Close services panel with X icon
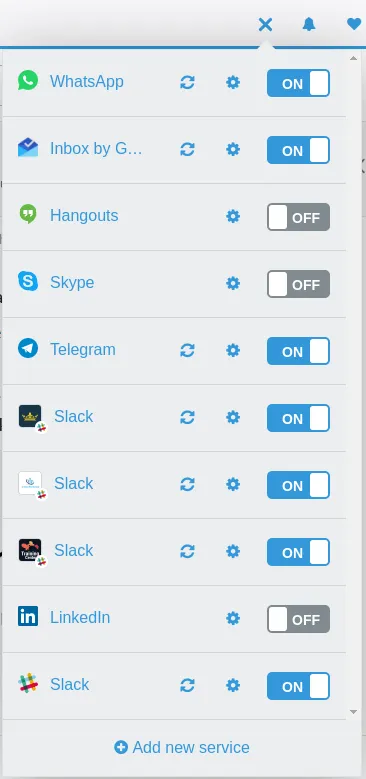366x779 pixels. click(266, 24)
